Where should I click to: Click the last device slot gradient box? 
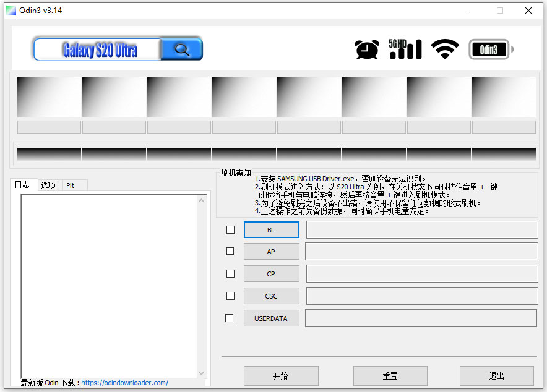[x=504, y=97]
